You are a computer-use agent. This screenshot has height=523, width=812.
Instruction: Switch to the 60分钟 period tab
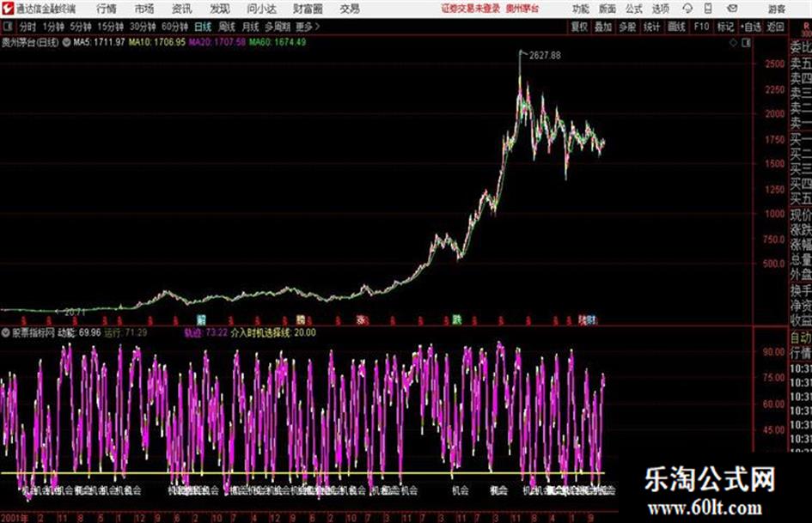(x=174, y=27)
